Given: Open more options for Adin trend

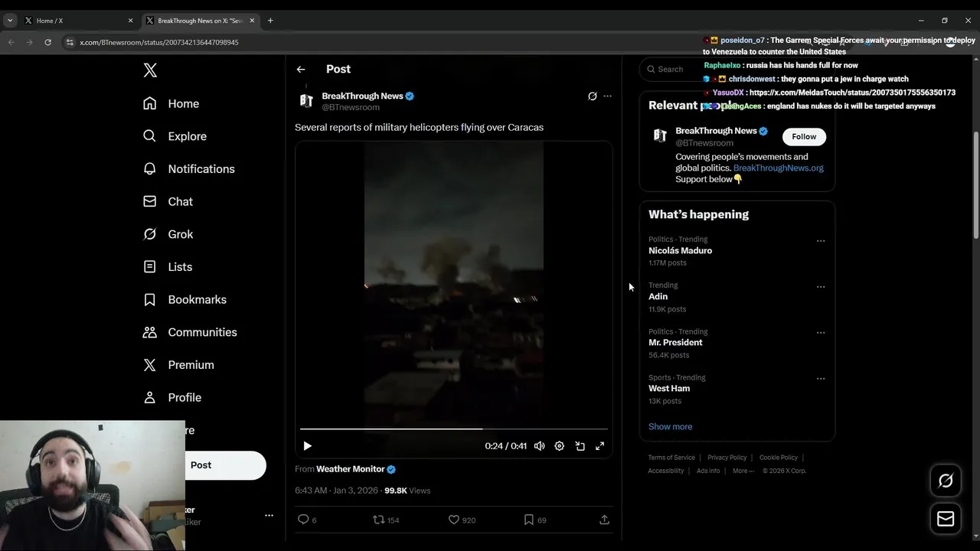Looking at the screenshot, I should coord(821,287).
